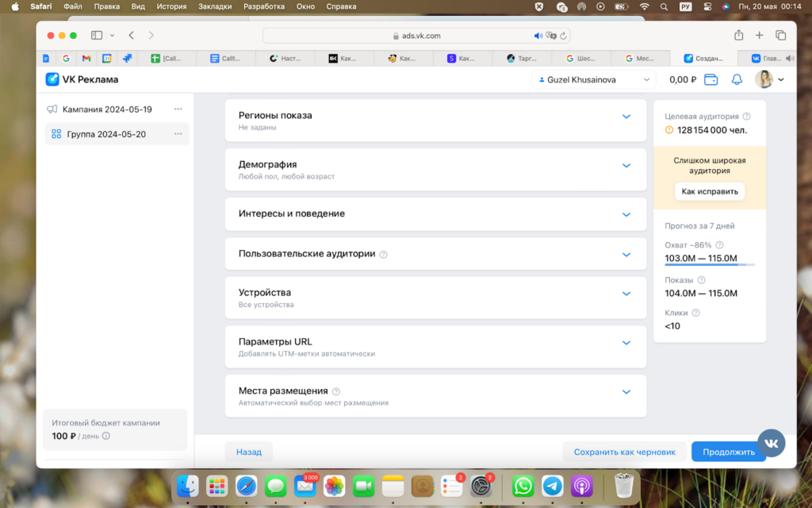This screenshot has width=812, height=508.
Task: Click help icon next to Пользовательские аудитории
Action: (x=384, y=255)
